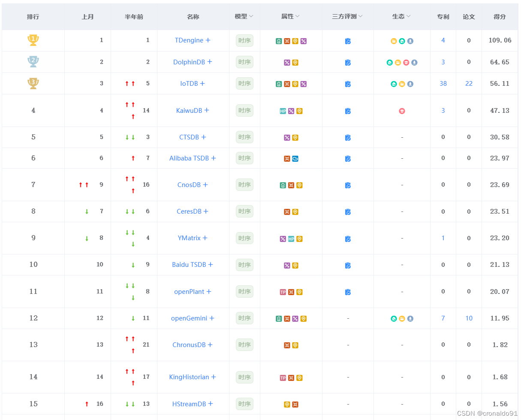Click the 时序 model tag in HStreamDB row
524x420 pixels.
[x=244, y=404]
